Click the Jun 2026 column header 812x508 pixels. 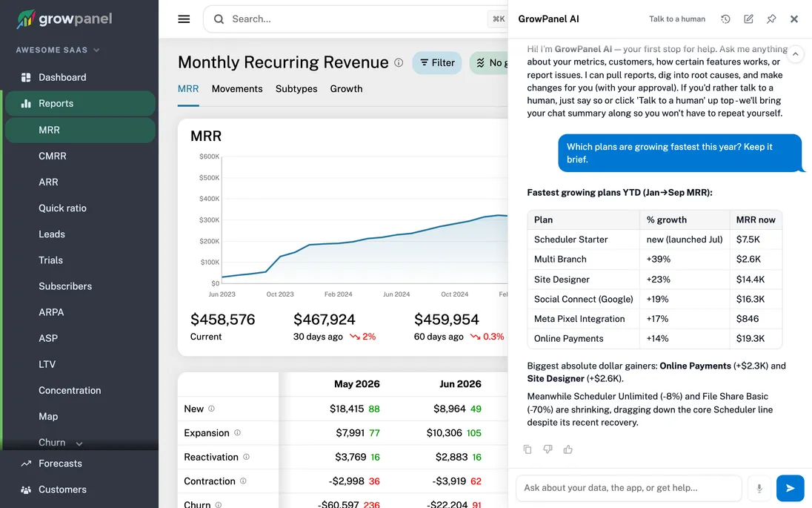click(x=460, y=384)
